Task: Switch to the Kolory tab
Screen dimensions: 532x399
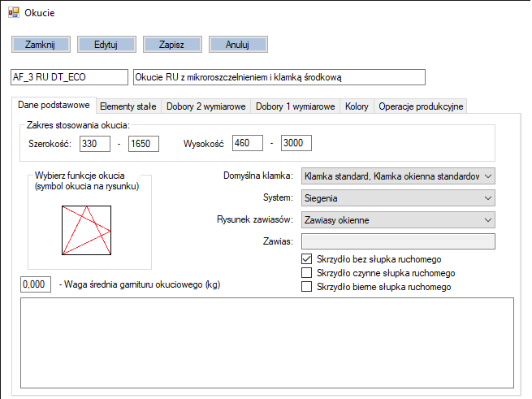Action: pyautogui.click(x=357, y=106)
